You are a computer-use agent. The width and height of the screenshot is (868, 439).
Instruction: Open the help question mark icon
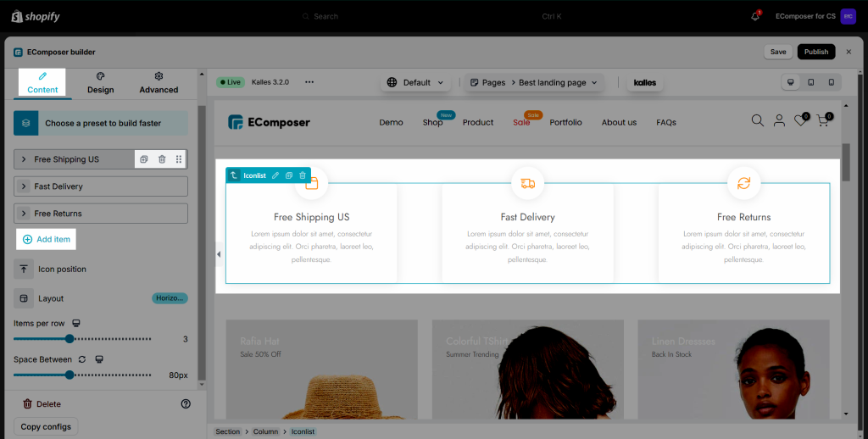tap(186, 404)
